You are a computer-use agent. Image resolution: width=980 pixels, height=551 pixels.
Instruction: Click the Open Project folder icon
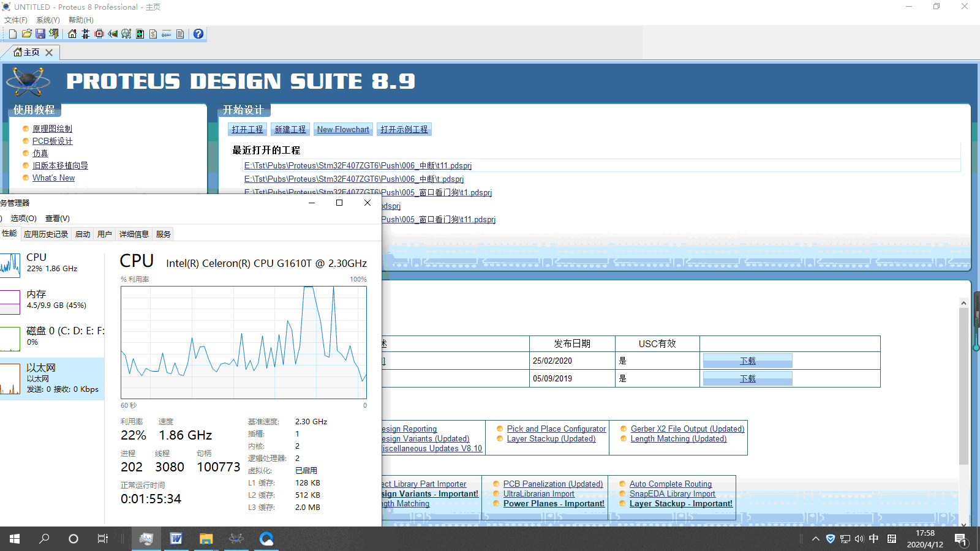coord(26,34)
